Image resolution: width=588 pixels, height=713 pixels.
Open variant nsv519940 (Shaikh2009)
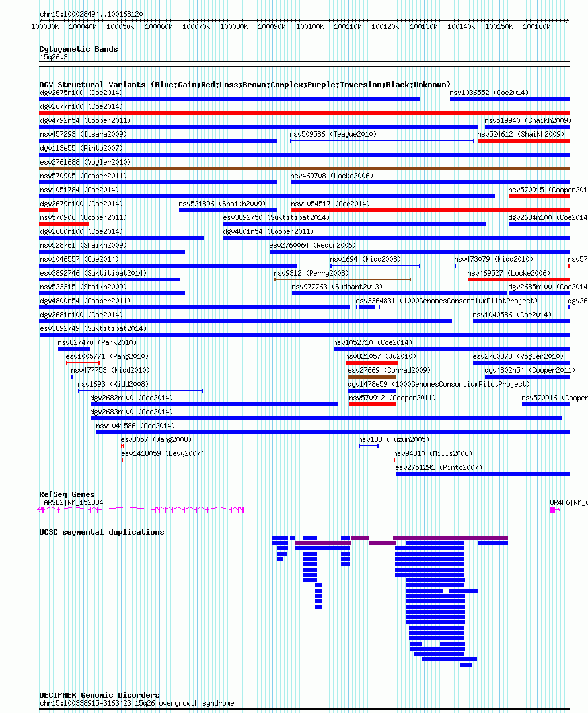click(527, 120)
